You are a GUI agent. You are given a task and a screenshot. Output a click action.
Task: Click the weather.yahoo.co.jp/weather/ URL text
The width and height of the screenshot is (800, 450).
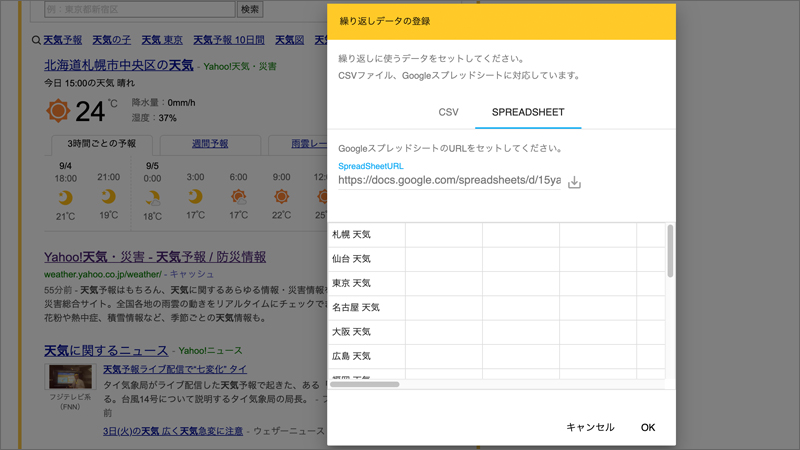(103, 274)
